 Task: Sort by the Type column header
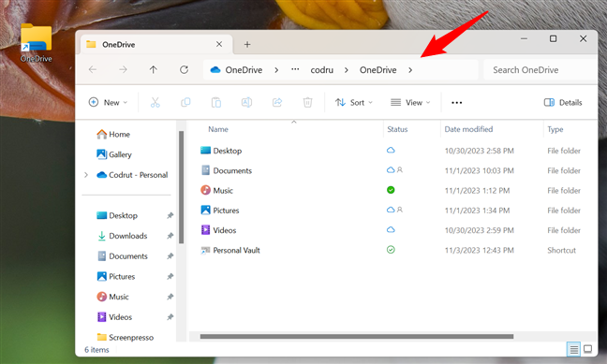[555, 129]
